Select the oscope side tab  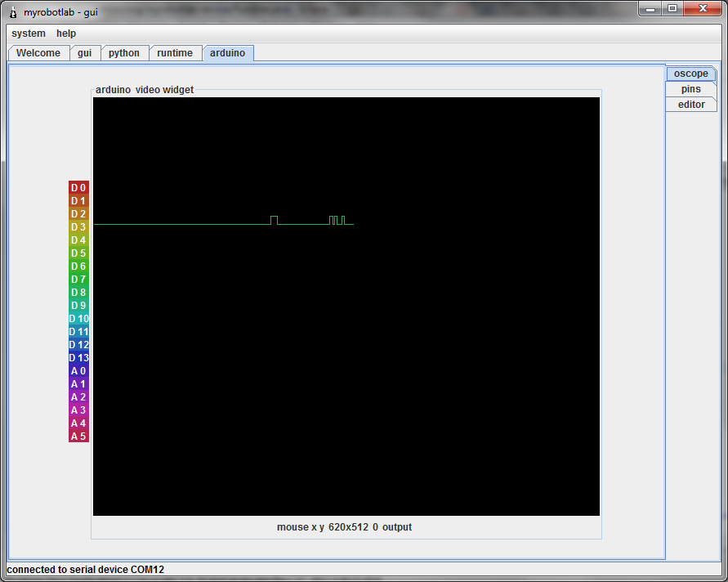point(691,74)
